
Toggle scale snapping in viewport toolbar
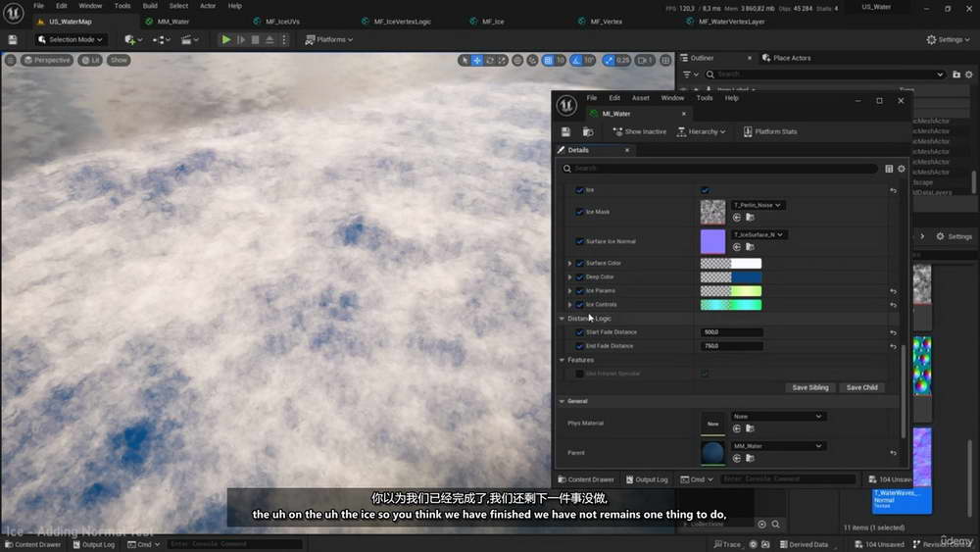[x=609, y=60]
